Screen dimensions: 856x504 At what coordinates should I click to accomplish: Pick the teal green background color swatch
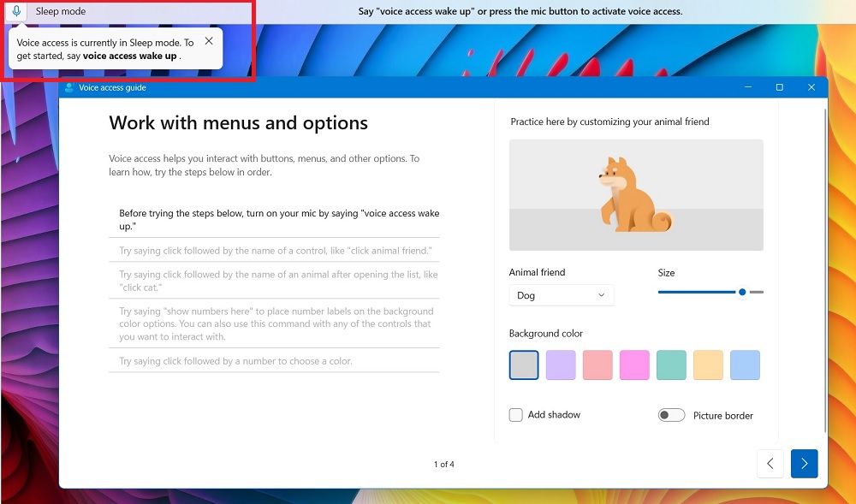coord(671,365)
